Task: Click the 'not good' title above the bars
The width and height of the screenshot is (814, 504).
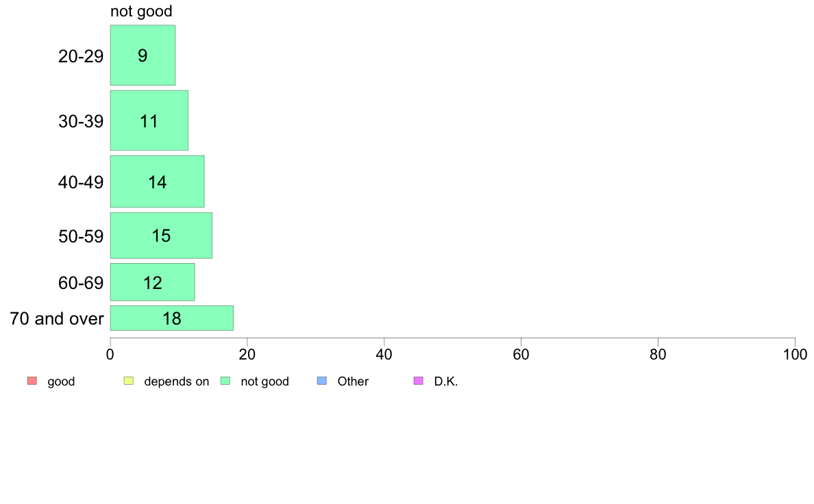Action: pos(141,11)
